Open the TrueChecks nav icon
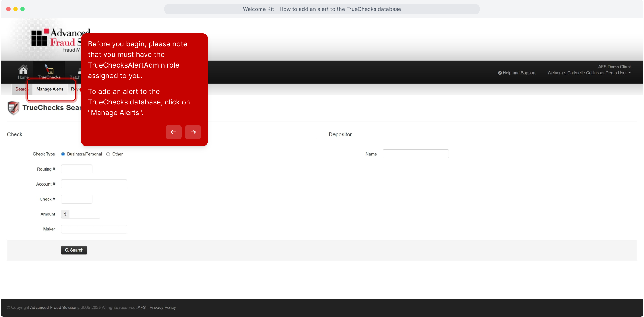Viewport: 644px width, 317px height. [49, 69]
